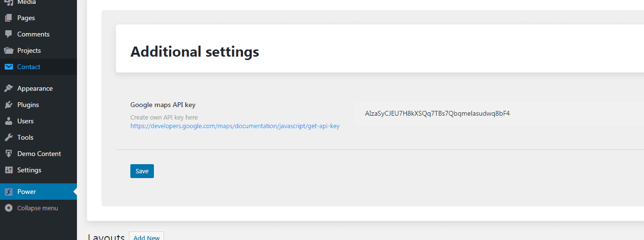The height and width of the screenshot is (240, 644).
Task: Click Add New next to Layouts
Action: [x=146, y=237]
